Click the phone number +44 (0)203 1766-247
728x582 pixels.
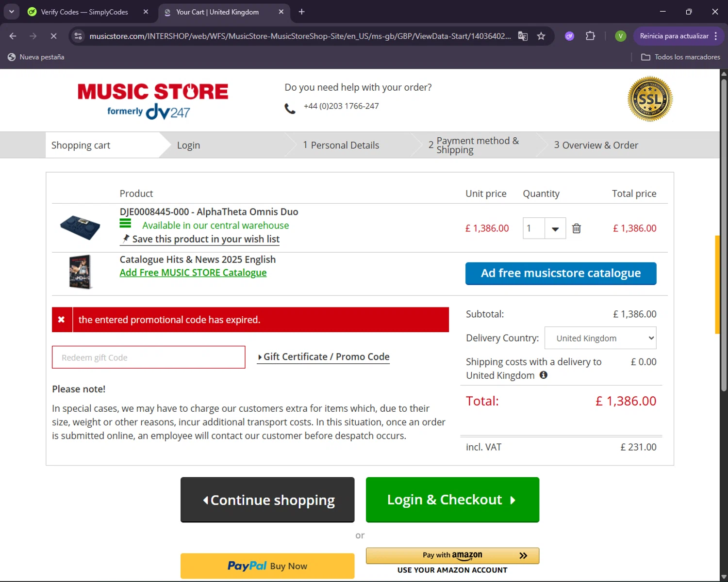tap(341, 106)
